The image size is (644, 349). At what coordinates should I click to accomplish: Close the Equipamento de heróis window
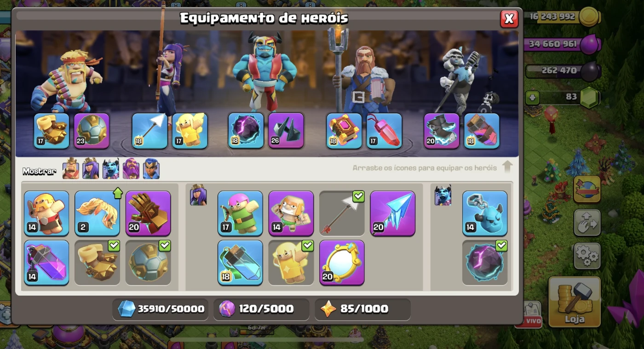click(x=509, y=18)
